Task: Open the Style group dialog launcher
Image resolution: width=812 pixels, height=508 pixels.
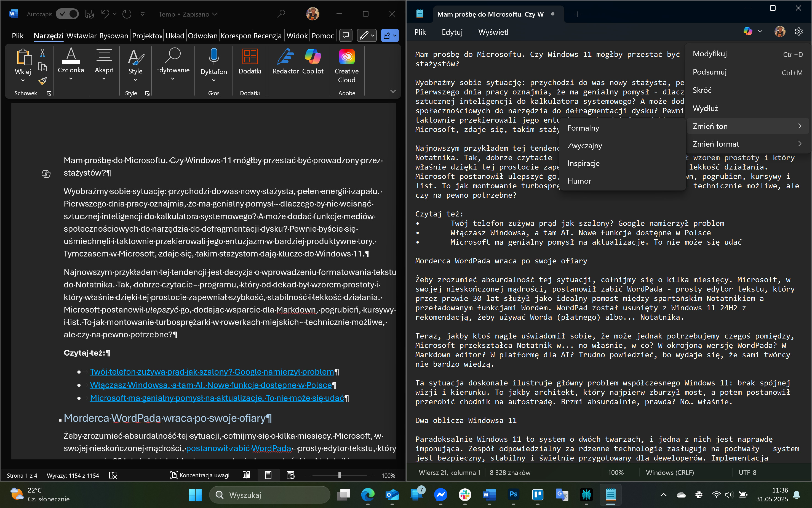Action: [147, 93]
